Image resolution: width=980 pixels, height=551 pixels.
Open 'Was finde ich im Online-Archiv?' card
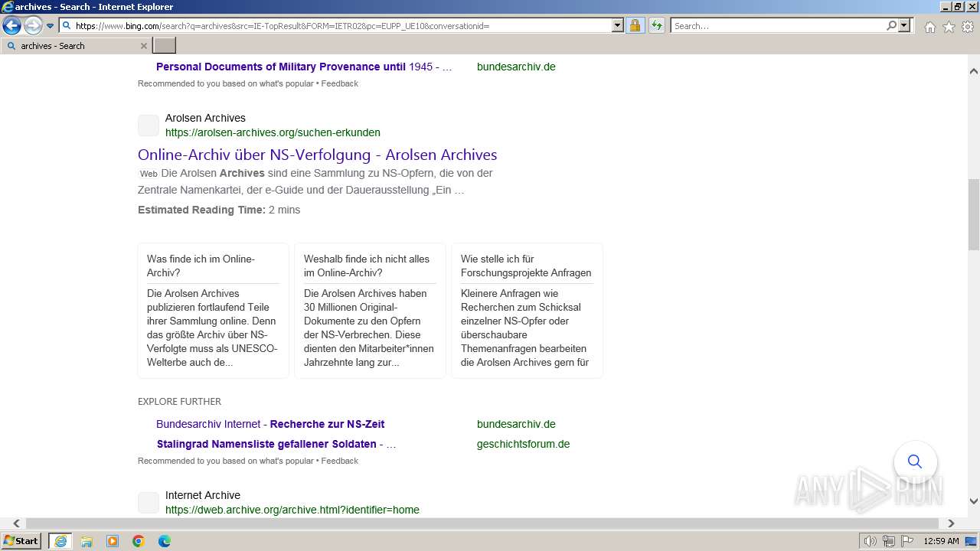click(213, 311)
